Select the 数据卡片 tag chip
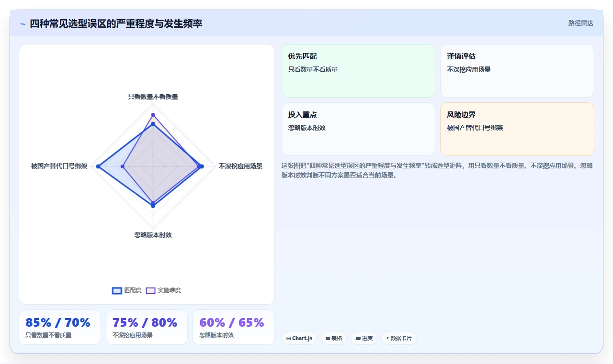 click(x=399, y=338)
